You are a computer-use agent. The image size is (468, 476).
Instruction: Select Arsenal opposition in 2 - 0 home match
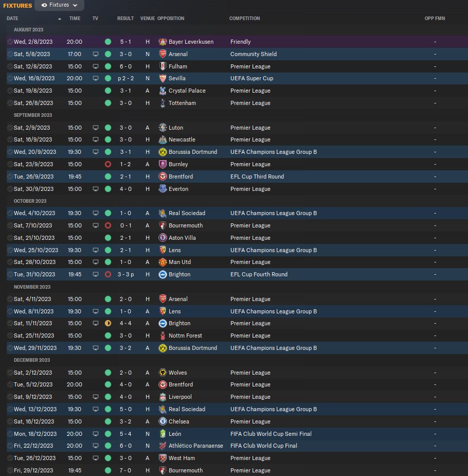tap(178, 299)
